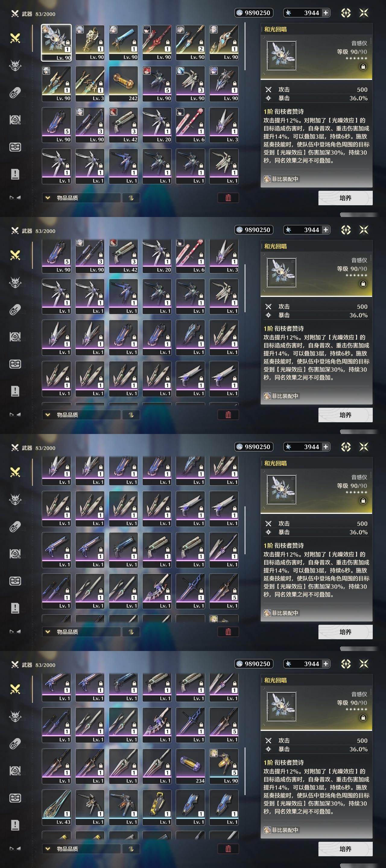Tap the plus icon beside 3944 in topmost screen
The height and width of the screenshot is (868, 386).
[325, 13]
